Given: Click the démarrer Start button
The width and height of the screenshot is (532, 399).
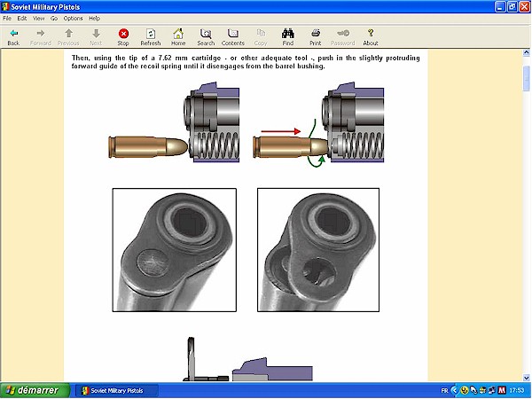Looking at the screenshot, I should click(35, 390).
